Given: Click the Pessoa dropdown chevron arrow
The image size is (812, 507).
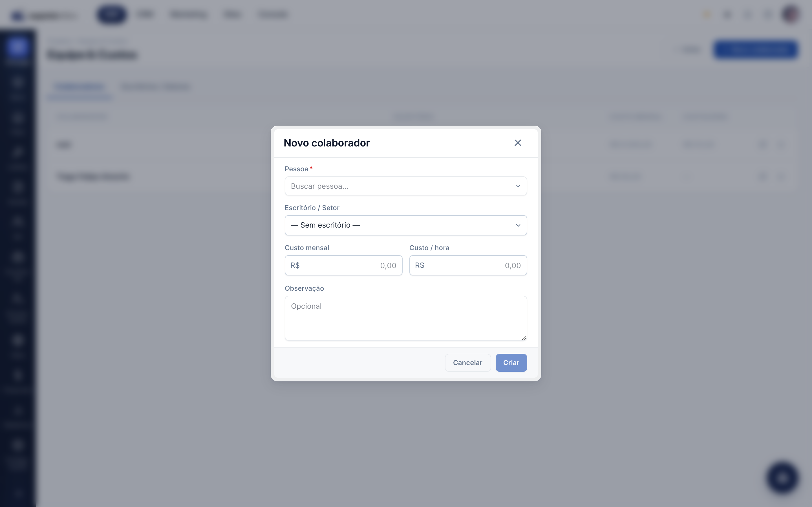Looking at the screenshot, I should (x=518, y=186).
